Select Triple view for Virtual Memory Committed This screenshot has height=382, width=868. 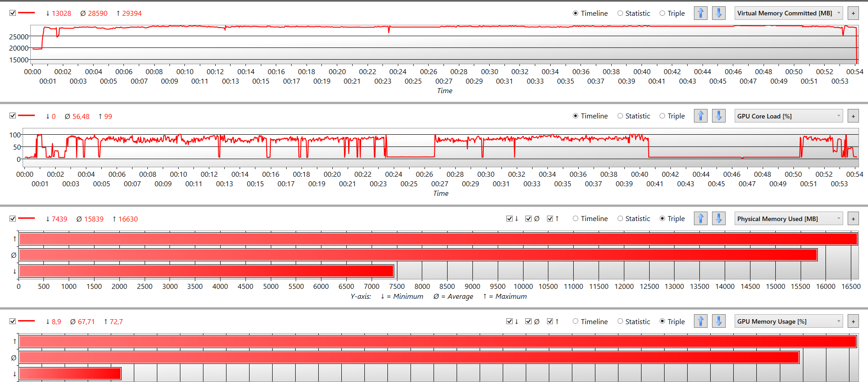pyautogui.click(x=672, y=13)
